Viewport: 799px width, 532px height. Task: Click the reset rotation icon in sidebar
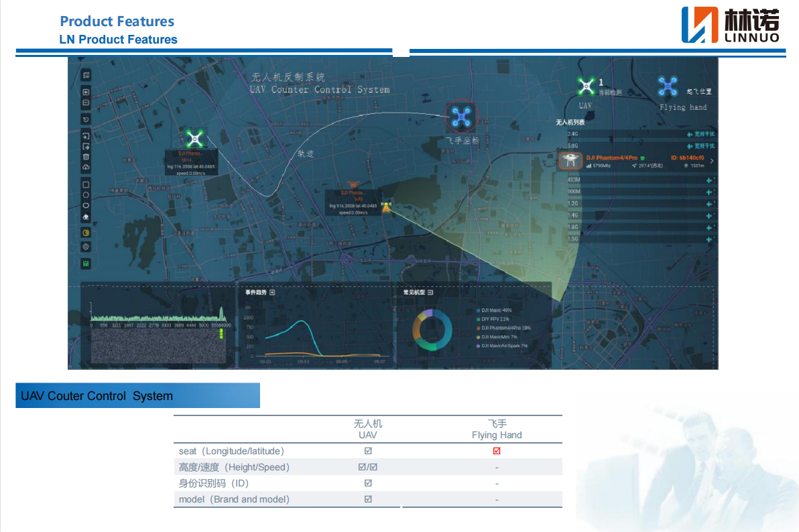point(86,119)
